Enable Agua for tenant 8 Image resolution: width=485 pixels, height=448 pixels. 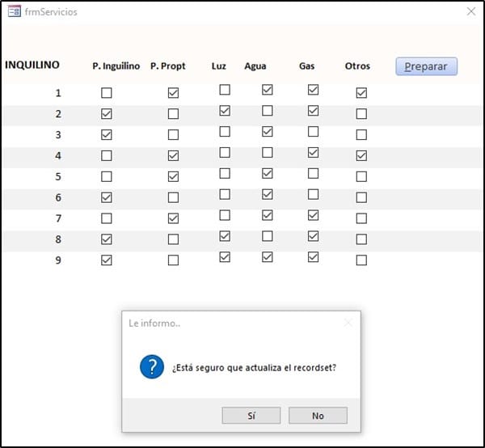[x=268, y=236]
